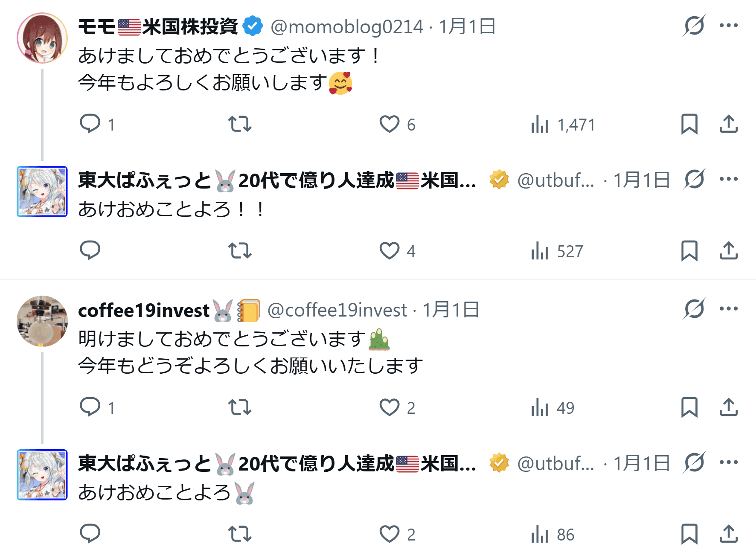This screenshot has width=756, height=558.
Task: Like the reply with 4 likes
Action: click(x=390, y=251)
